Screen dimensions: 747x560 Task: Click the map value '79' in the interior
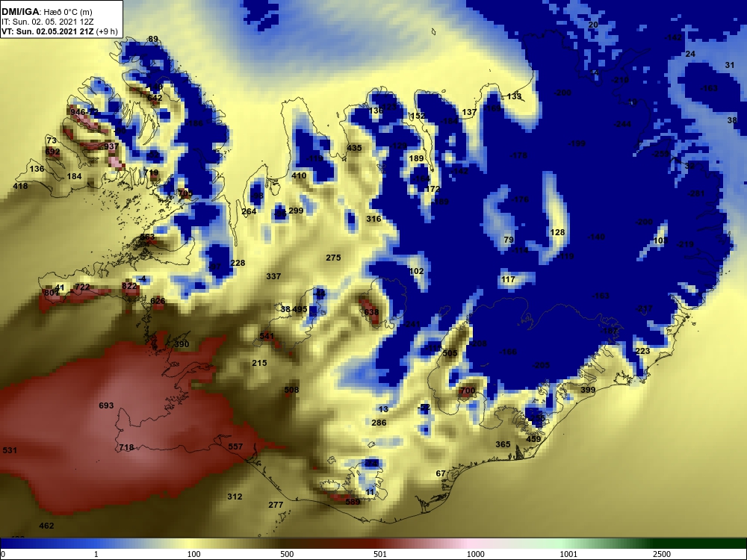pos(509,240)
